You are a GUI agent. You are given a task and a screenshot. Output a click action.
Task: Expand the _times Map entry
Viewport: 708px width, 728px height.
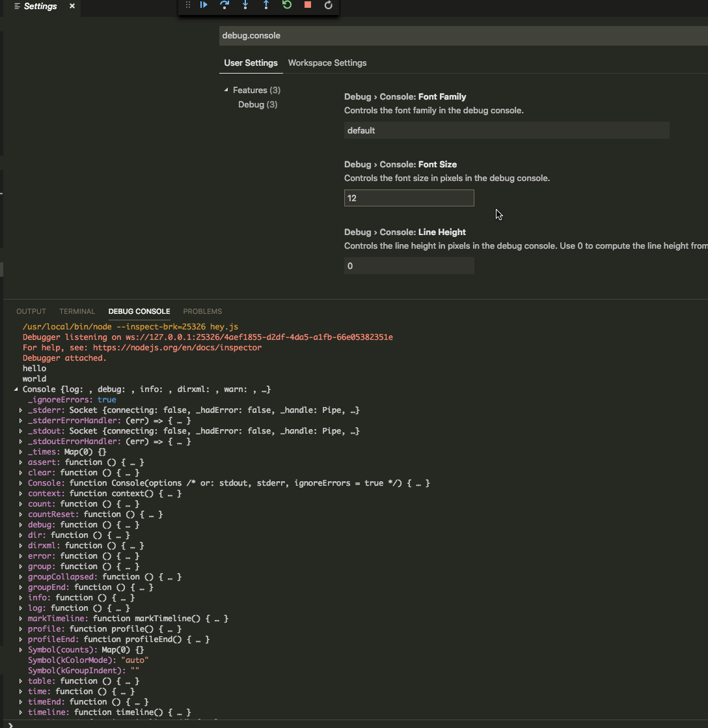pyautogui.click(x=20, y=451)
